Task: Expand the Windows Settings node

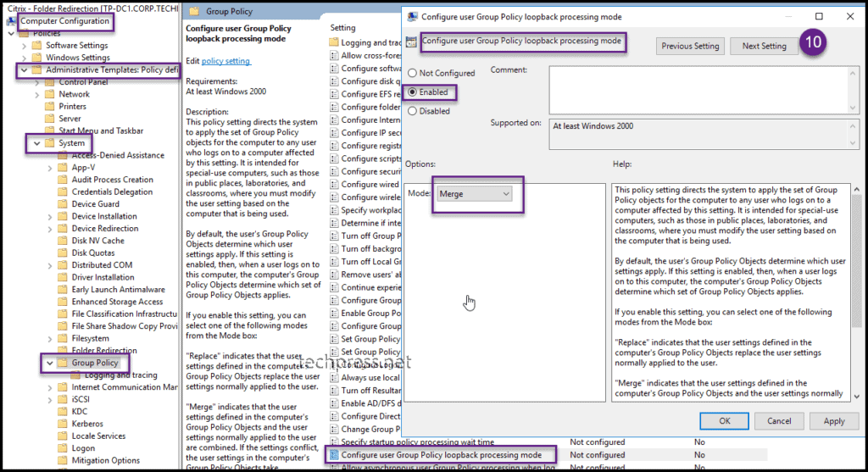Action: tap(24, 58)
